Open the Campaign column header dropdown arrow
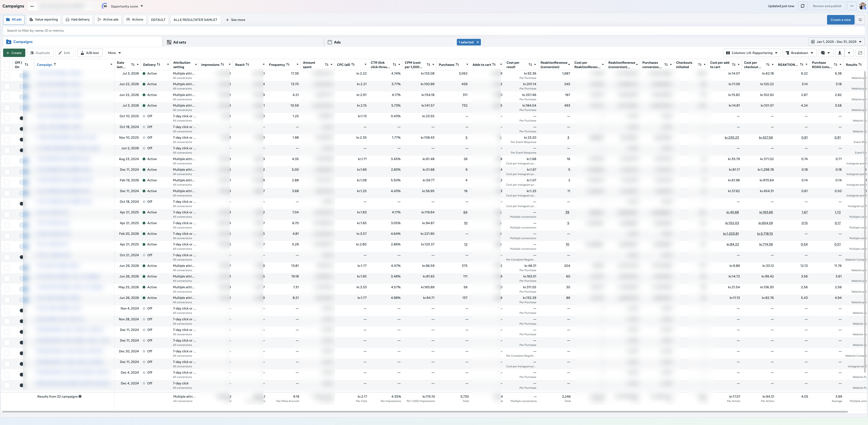 click(x=111, y=65)
